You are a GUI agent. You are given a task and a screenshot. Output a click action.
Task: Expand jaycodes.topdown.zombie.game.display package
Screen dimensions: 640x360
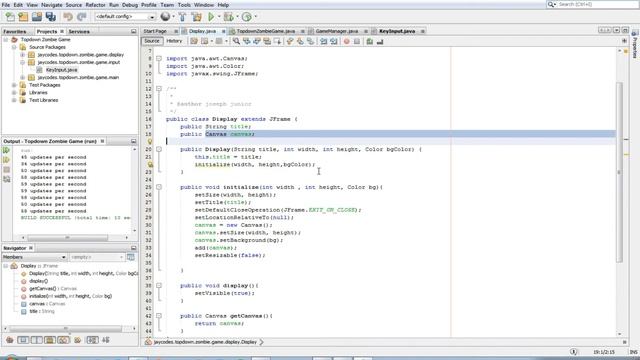click(x=22, y=55)
